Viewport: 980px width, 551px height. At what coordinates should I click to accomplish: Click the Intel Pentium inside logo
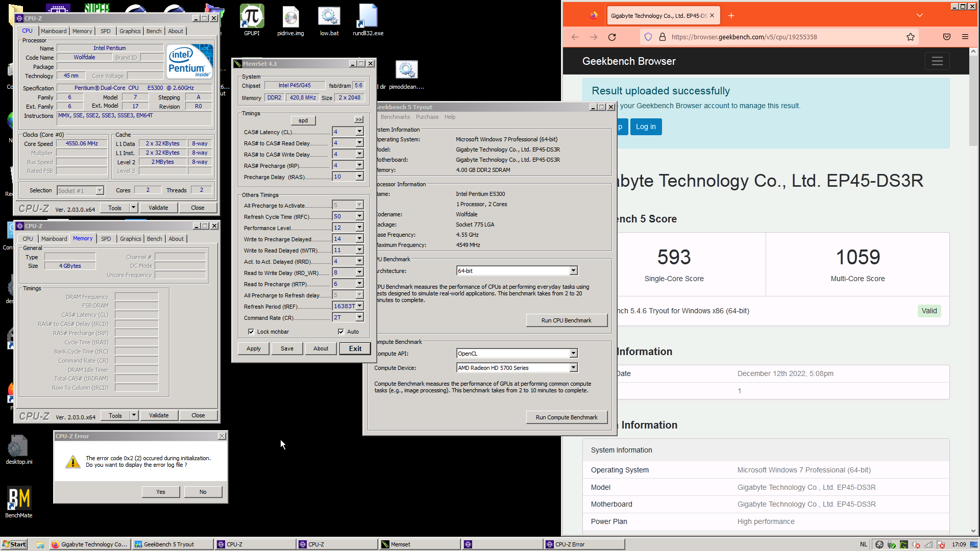(x=189, y=61)
